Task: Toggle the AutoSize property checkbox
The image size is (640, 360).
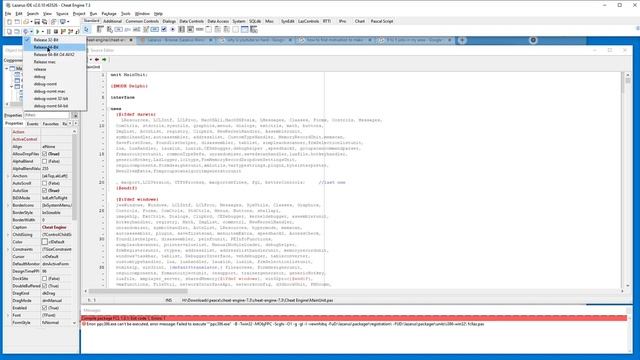Action: tap(44, 191)
